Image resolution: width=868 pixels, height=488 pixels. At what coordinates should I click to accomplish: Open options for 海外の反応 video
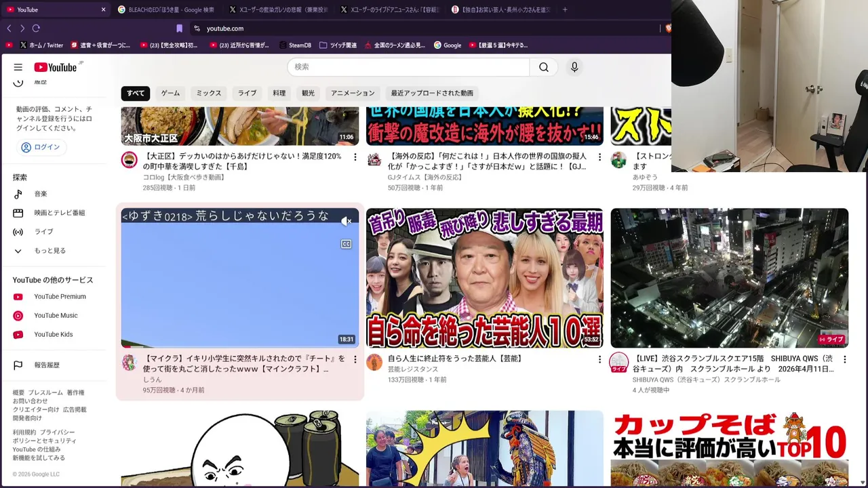[x=599, y=157]
